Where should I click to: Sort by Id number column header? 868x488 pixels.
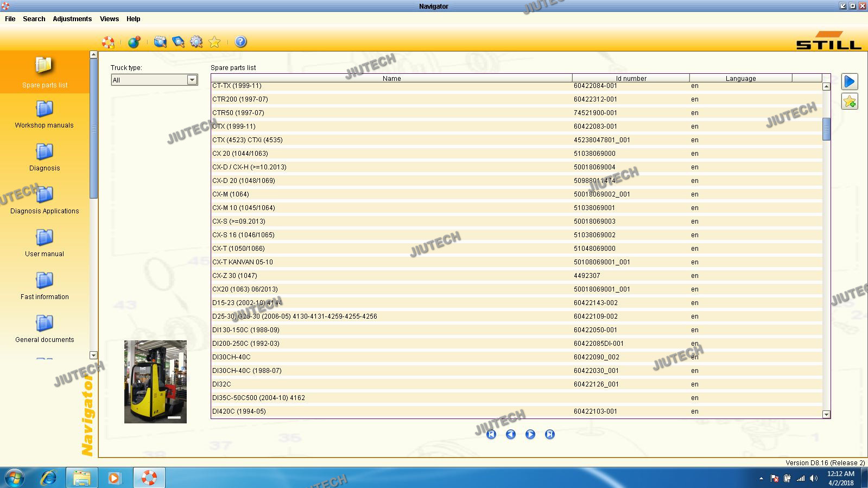631,78
